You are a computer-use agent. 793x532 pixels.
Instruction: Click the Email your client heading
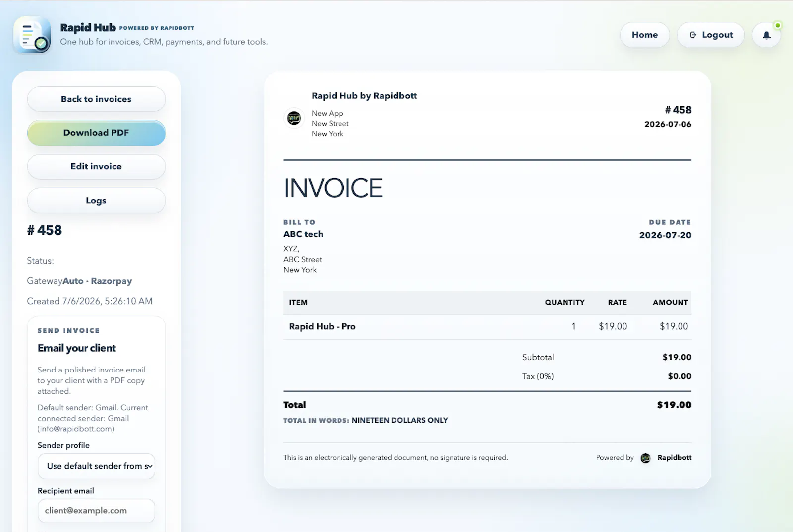77,348
